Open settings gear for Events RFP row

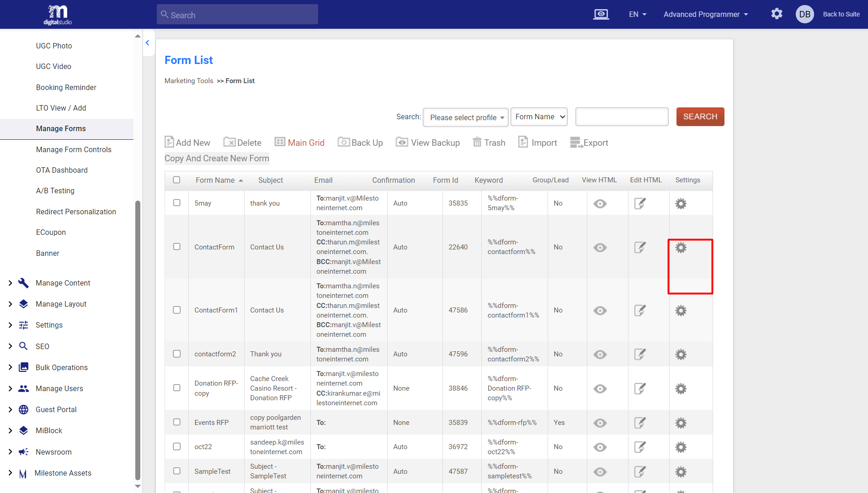click(x=681, y=423)
